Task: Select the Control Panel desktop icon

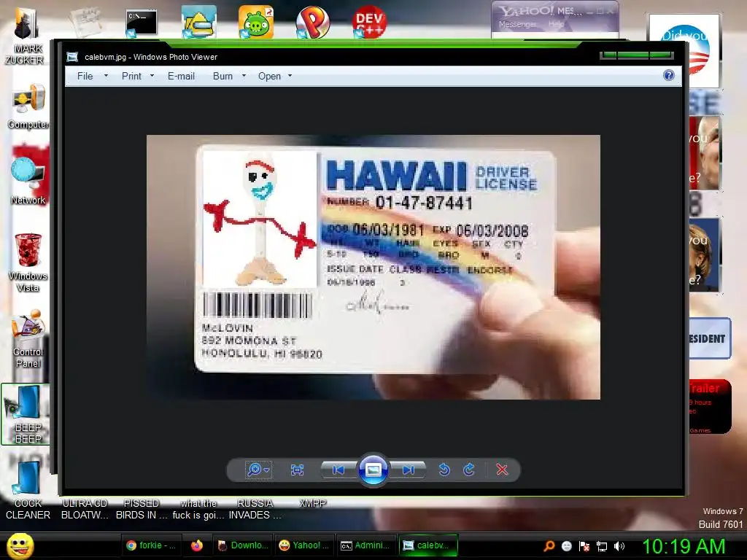Action: [x=28, y=338]
